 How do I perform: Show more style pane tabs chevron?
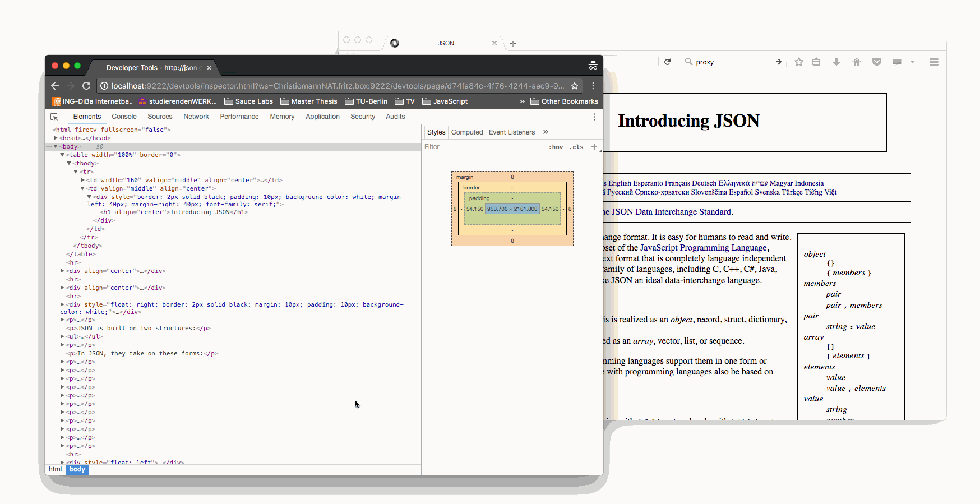pyautogui.click(x=546, y=132)
